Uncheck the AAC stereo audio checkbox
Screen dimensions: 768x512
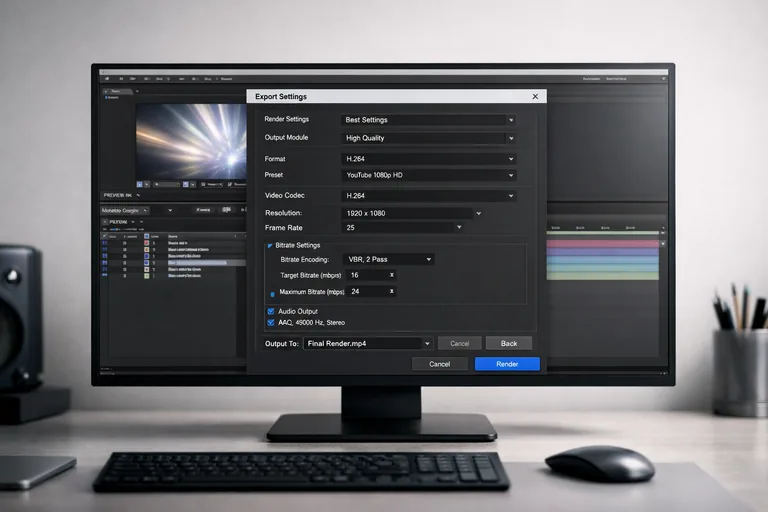(271, 323)
